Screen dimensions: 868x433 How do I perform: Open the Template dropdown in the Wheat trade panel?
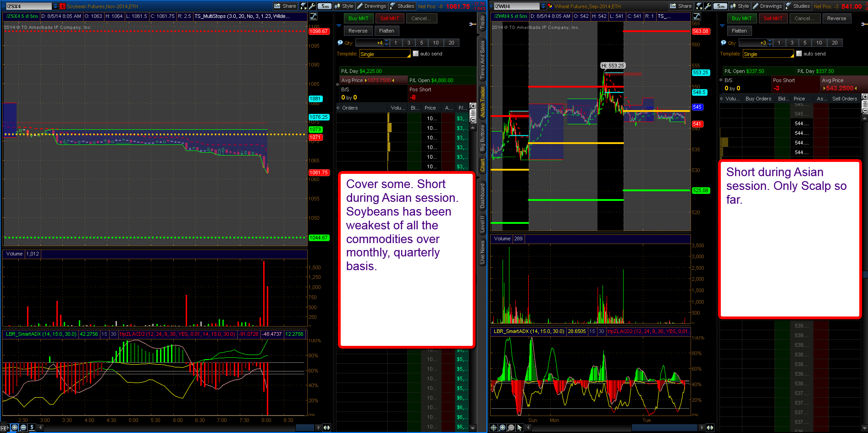coord(768,54)
